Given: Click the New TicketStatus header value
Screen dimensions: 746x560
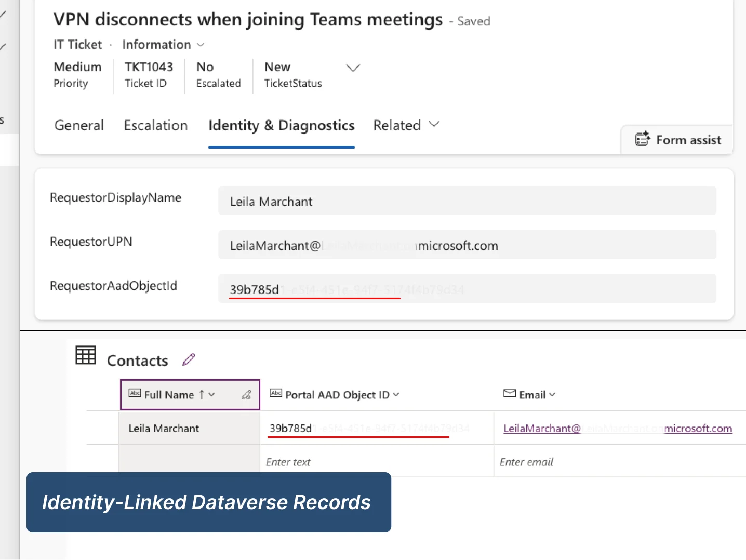Looking at the screenshot, I should click(277, 68).
